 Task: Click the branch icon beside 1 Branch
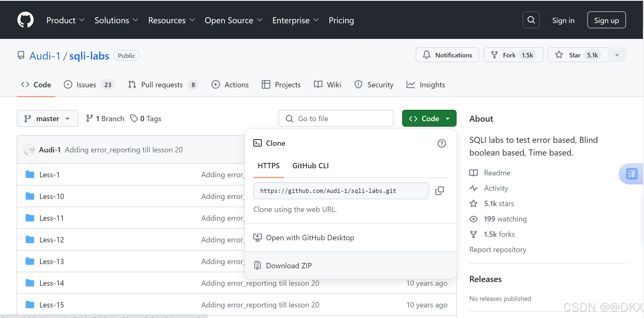pos(89,119)
